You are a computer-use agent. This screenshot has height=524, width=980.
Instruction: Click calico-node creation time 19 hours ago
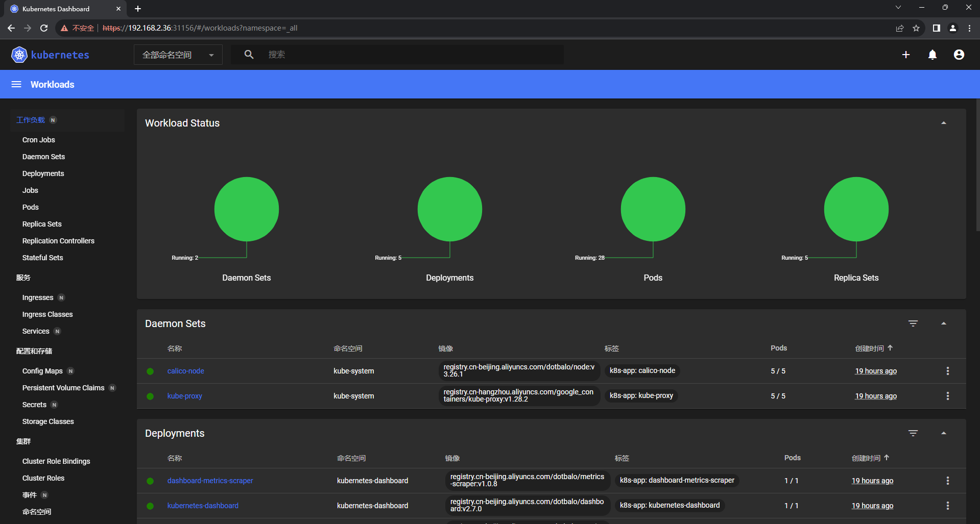pos(876,371)
